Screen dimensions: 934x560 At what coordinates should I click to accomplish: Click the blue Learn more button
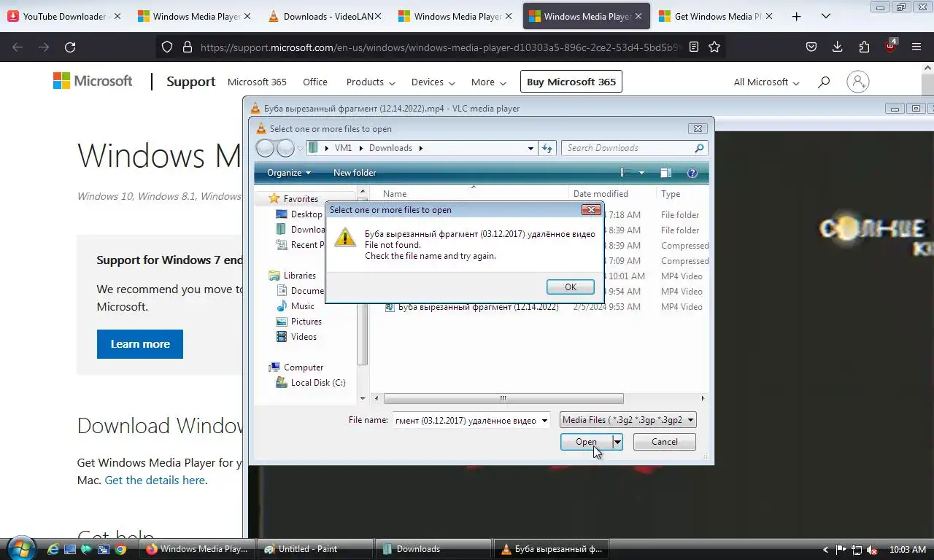140,344
